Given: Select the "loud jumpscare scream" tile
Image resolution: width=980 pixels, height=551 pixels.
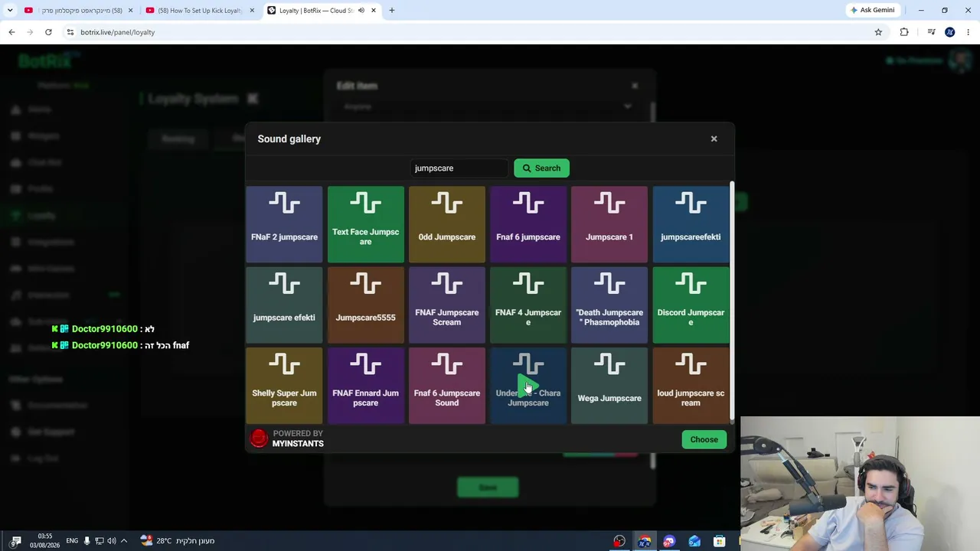Looking at the screenshot, I should 691,386.
